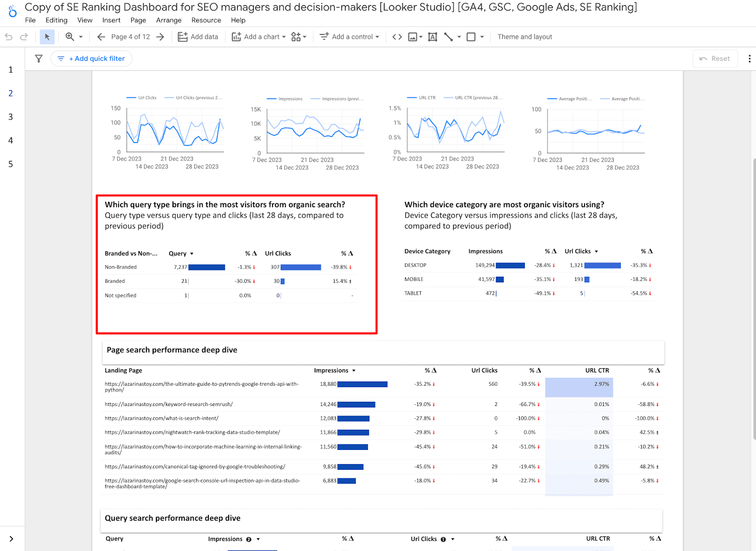Expand the shape tool dropdown arrow
The width and height of the screenshot is (756, 551).
click(482, 36)
